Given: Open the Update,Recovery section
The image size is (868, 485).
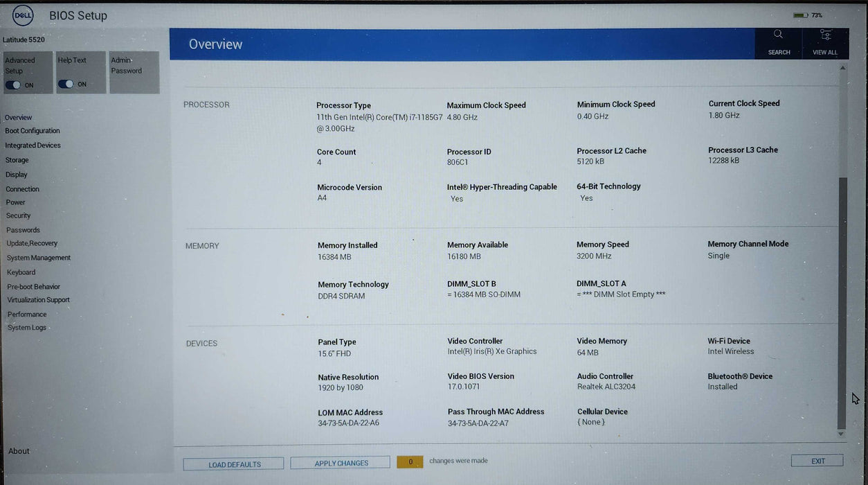Looking at the screenshot, I should pyautogui.click(x=33, y=243).
